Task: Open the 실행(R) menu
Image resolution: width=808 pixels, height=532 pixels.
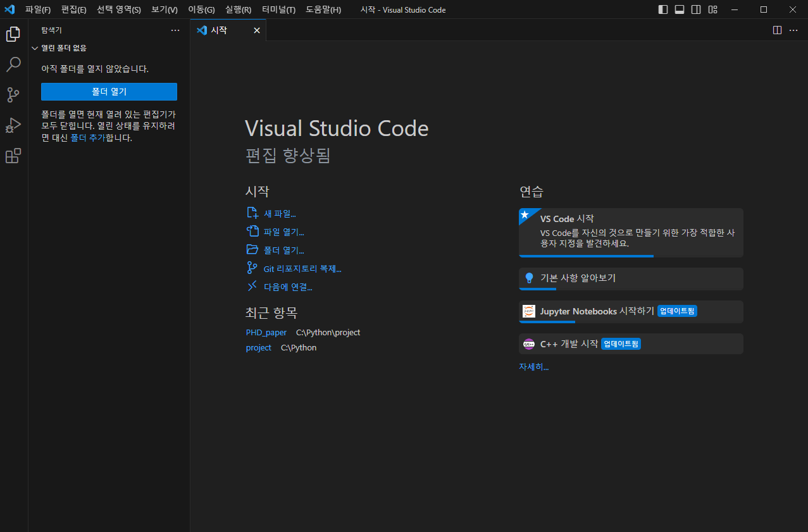Action: [x=239, y=9]
